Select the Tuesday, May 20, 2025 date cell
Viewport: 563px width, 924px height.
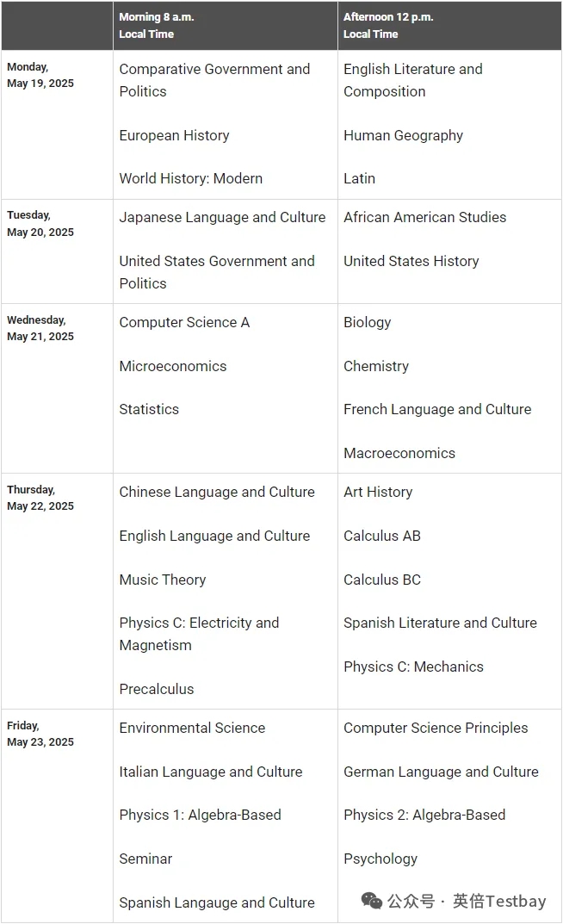click(x=40, y=223)
